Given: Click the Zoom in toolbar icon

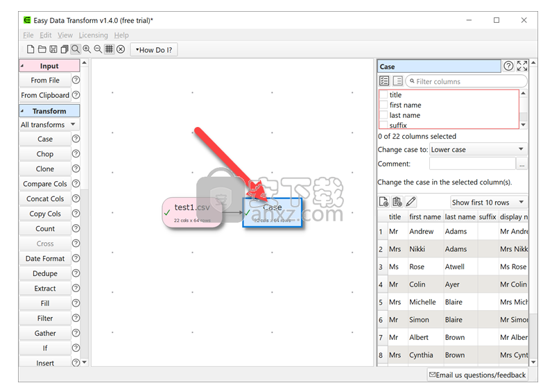Looking at the screenshot, I should tap(87, 49).
